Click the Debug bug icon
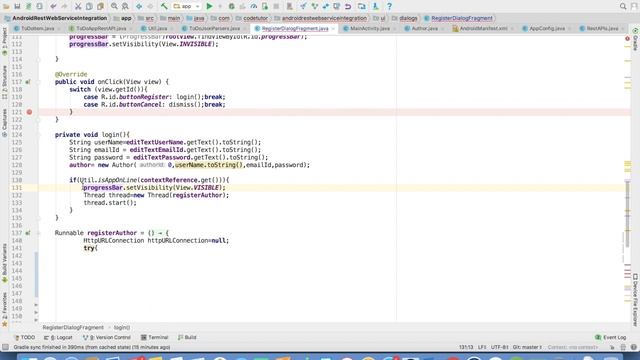 (231, 7)
